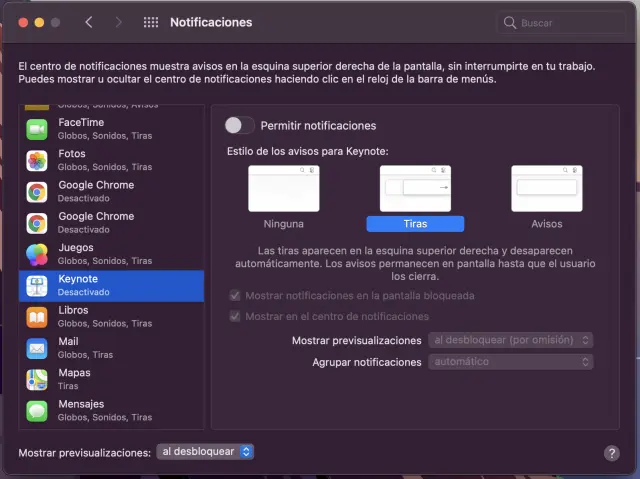Image resolution: width=640 pixels, height=479 pixels.
Task: Click the Ninguna style label
Action: (284, 224)
